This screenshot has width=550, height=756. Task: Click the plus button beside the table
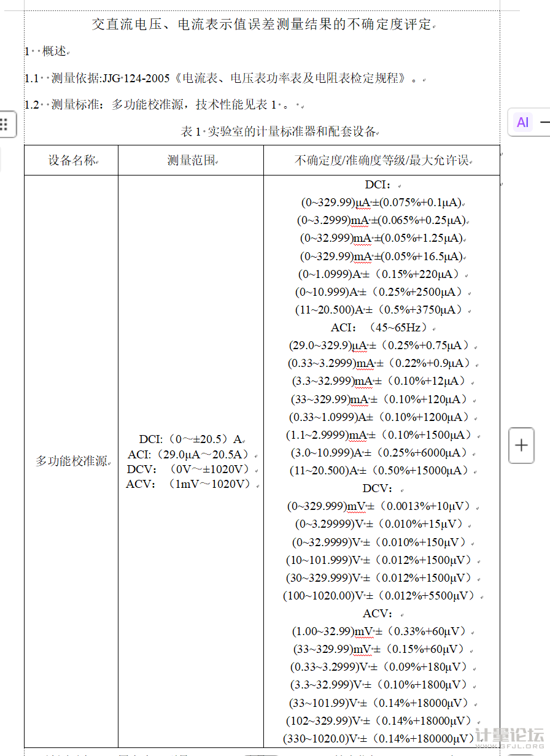tap(521, 445)
